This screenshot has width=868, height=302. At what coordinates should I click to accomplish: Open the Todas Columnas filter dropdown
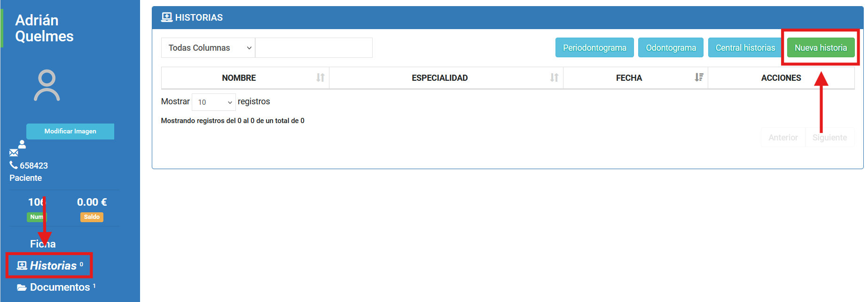[x=208, y=48]
